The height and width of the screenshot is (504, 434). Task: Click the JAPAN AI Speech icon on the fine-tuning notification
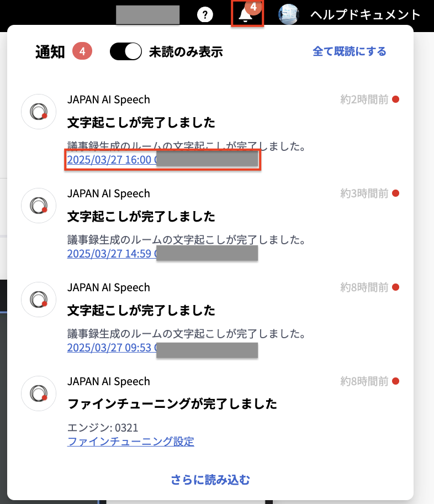click(x=38, y=393)
